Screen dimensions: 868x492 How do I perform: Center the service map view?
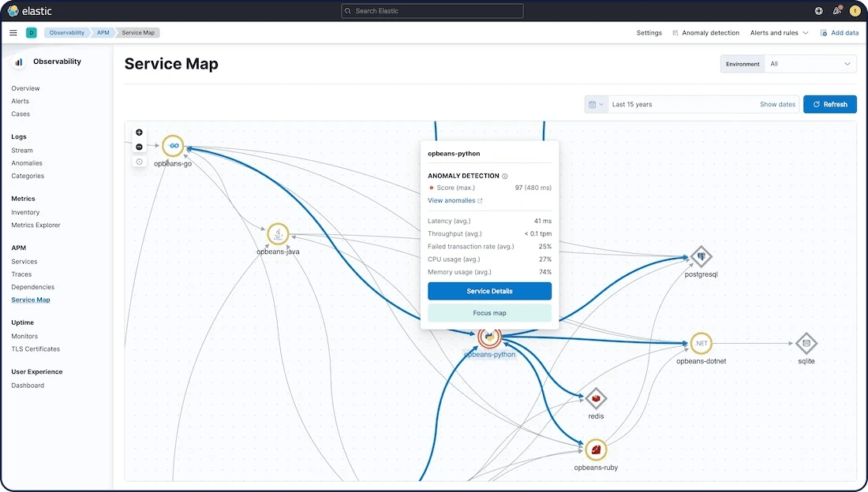[x=139, y=162]
